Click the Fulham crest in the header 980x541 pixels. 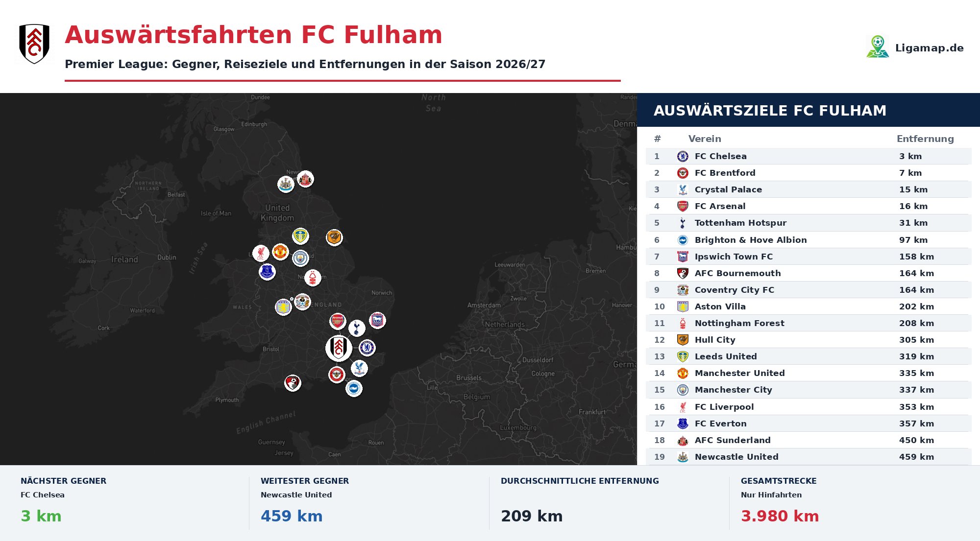click(x=34, y=44)
